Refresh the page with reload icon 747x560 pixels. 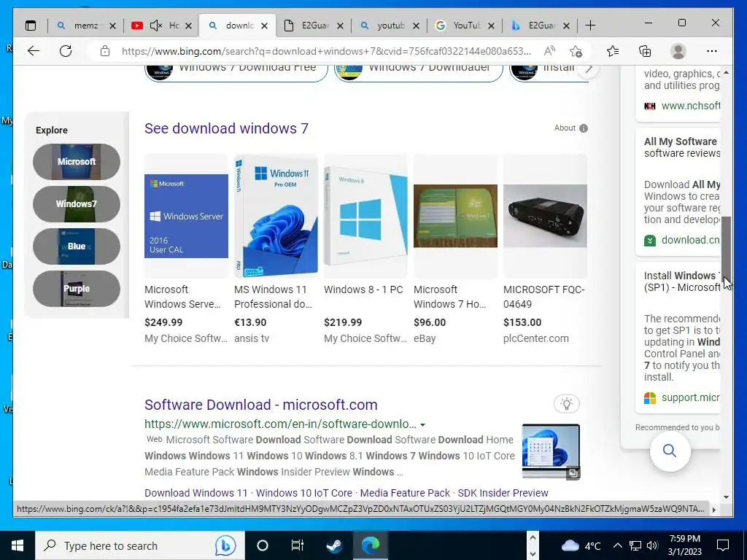point(66,51)
